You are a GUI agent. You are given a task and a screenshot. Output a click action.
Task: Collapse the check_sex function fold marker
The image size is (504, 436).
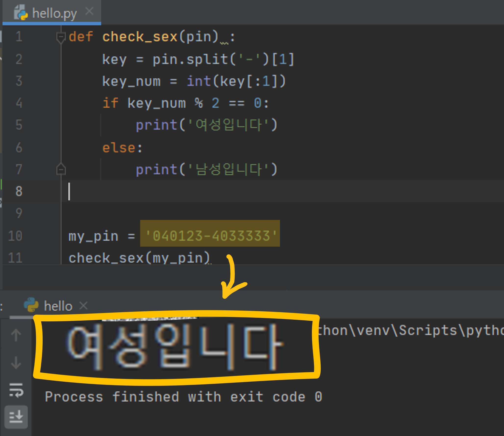click(61, 37)
